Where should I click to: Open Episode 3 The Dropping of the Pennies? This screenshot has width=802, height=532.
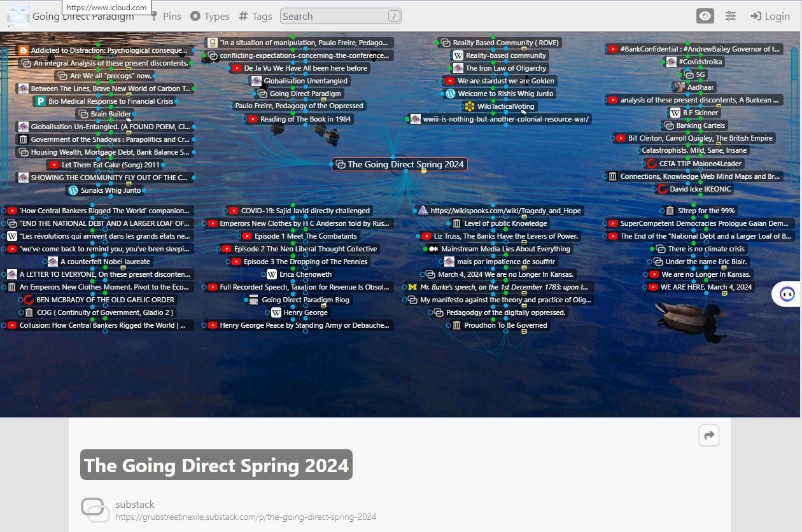tap(299, 262)
